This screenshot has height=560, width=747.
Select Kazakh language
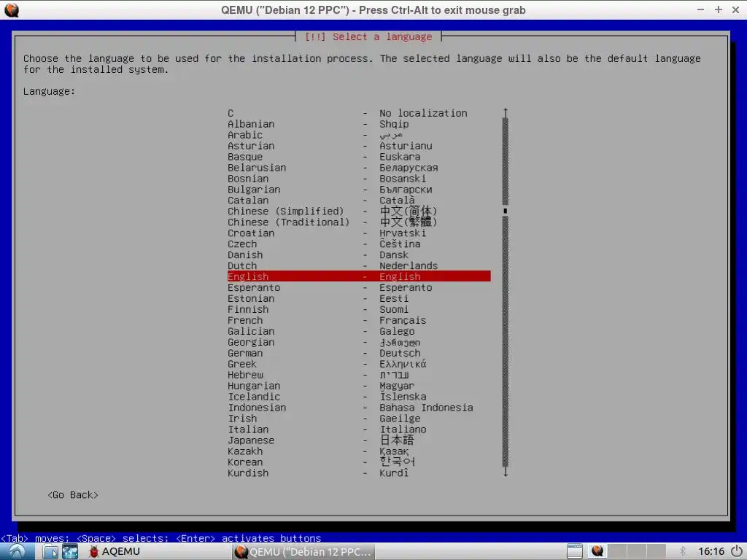click(359, 451)
